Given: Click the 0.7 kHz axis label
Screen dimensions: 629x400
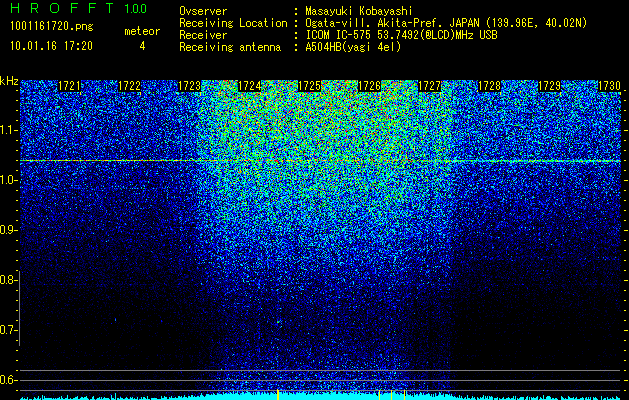Looking at the screenshot, I should (8, 330).
